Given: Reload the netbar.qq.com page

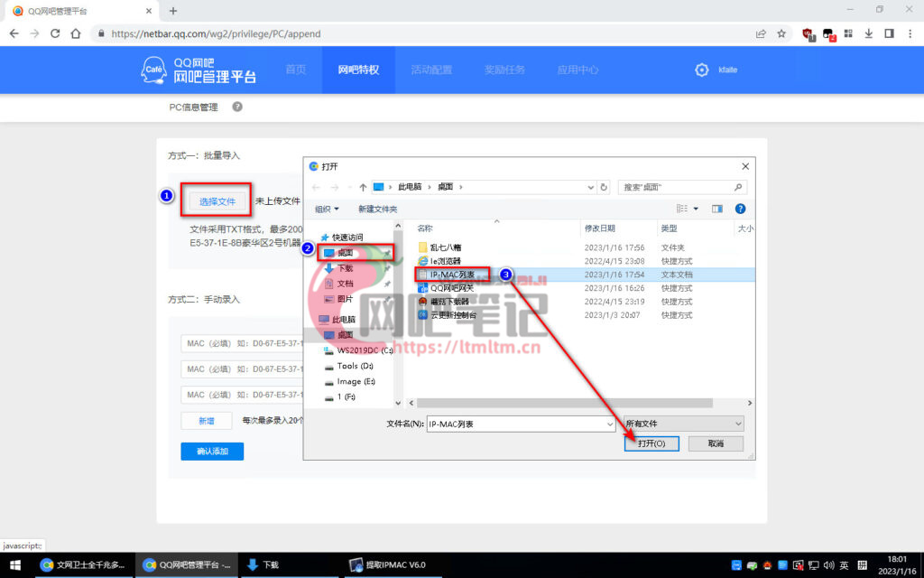Looking at the screenshot, I should pos(55,33).
